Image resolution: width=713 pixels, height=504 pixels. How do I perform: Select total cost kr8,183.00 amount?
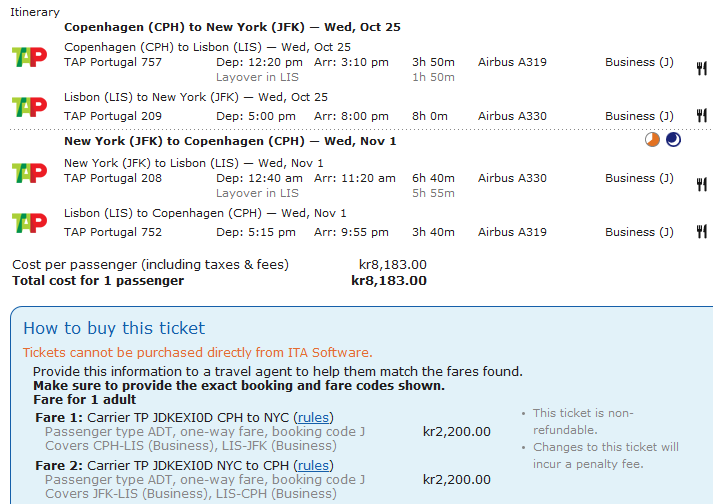point(389,281)
